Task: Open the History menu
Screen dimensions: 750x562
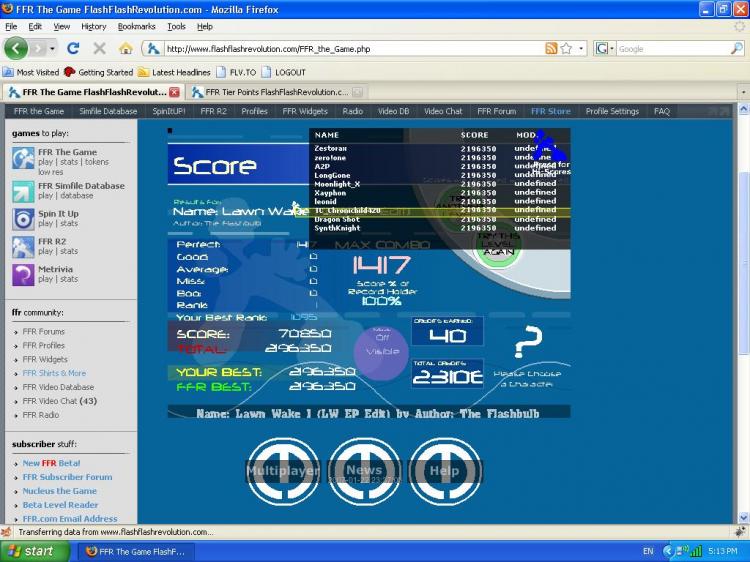Action: pyautogui.click(x=94, y=27)
